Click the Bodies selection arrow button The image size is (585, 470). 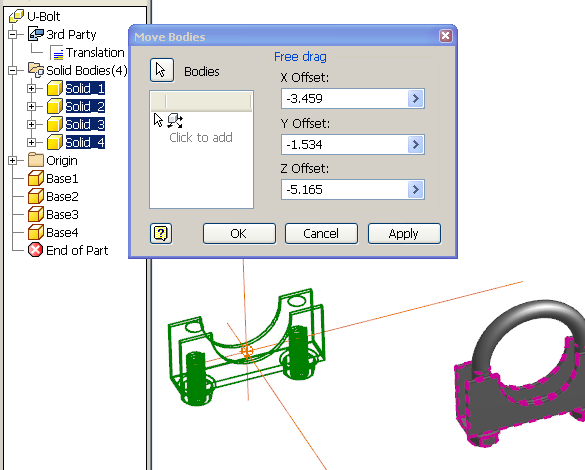click(x=162, y=70)
